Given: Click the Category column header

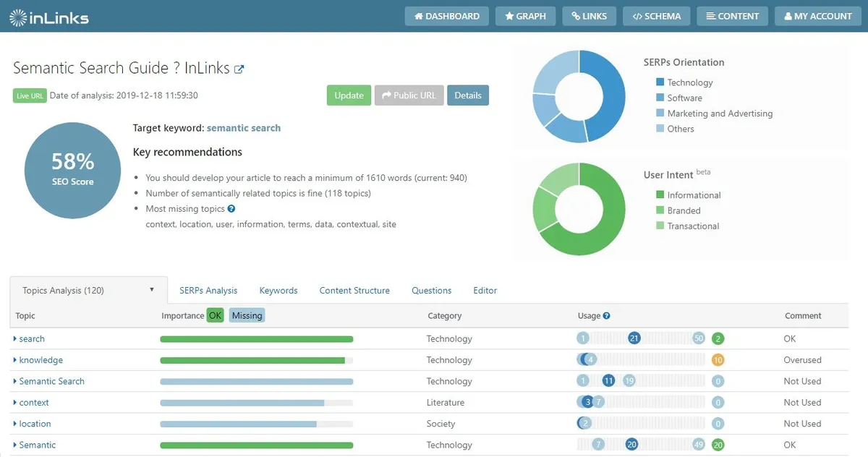Looking at the screenshot, I should pos(445,316).
